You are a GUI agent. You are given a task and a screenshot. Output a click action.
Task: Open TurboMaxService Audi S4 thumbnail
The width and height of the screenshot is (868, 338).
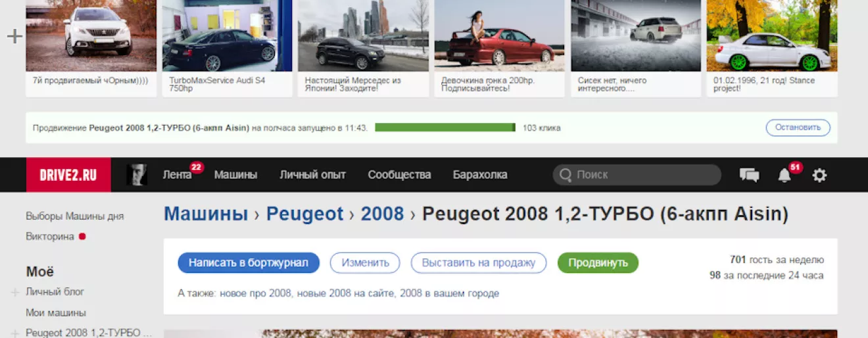pyautogui.click(x=227, y=36)
